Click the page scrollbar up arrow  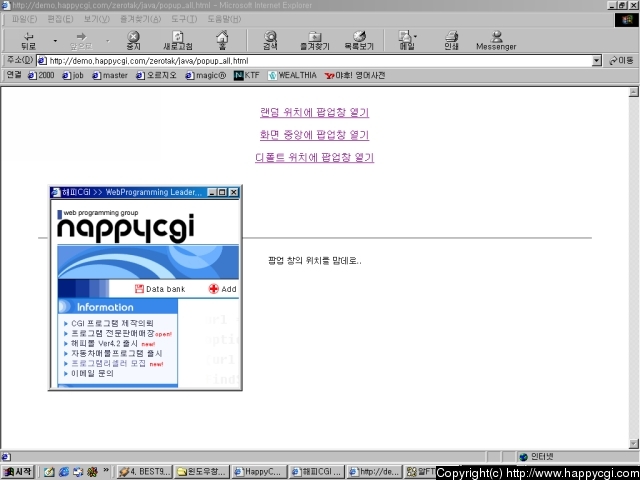633,92
